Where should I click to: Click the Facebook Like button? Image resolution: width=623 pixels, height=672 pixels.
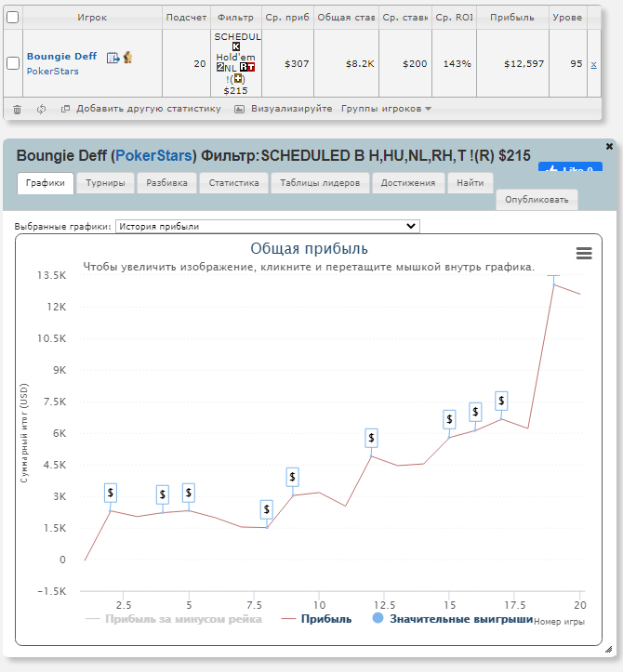[570, 167]
